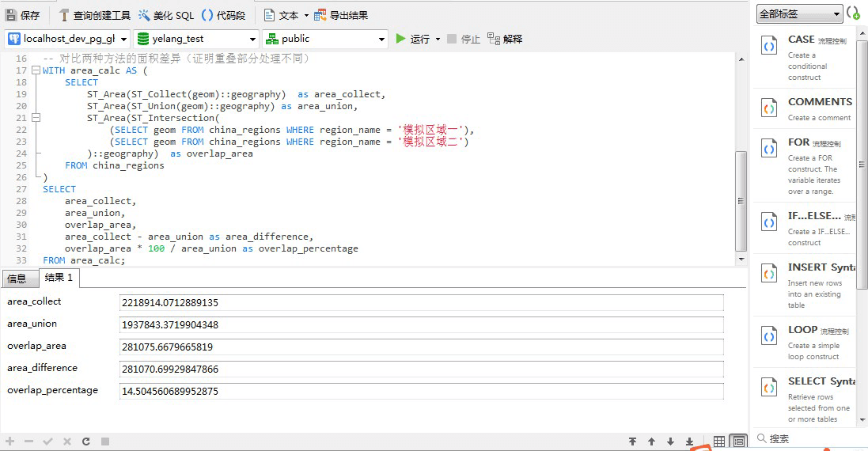
Task: Click the COMMENTS snippet icon
Action: pyautogui.click(x=769, y=109)
